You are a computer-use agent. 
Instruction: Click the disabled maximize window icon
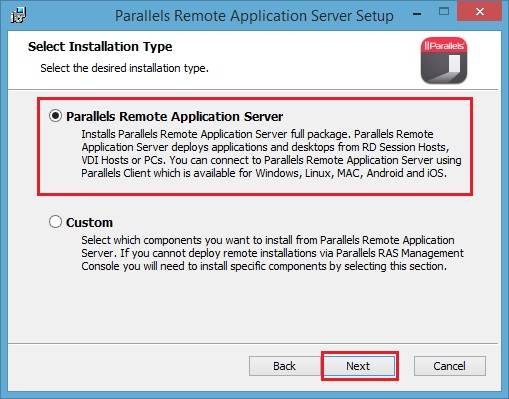click(x=444, y=12)
